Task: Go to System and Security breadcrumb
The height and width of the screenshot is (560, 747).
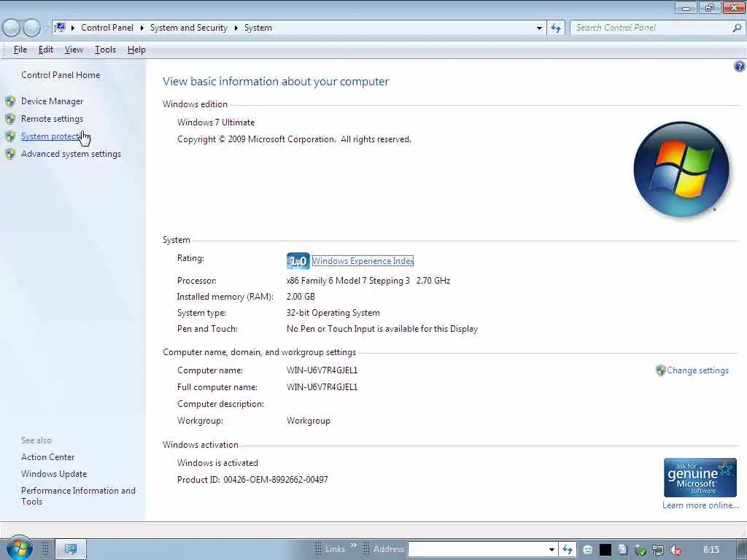Action: coord(189,28)
